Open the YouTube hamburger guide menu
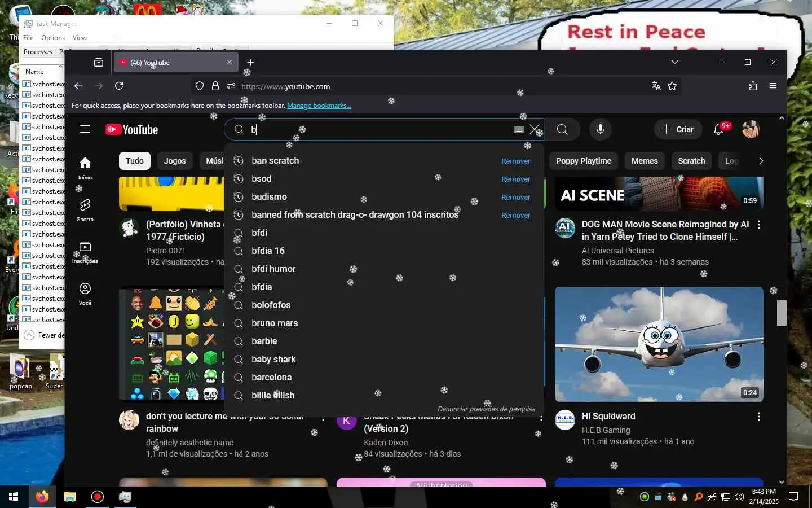812x508 pixels. coord(85,129)
